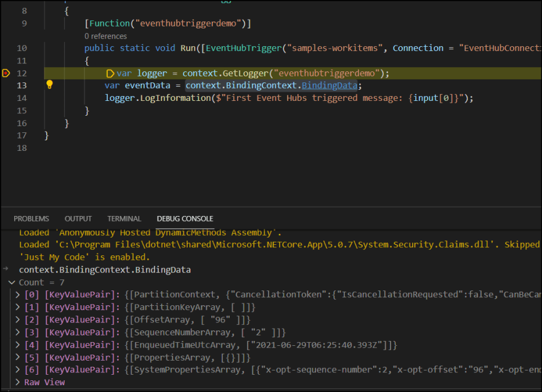The image size is (542, 392).
Task: Click the evaluated 'context.BindingContext.BindingData' expression in console
Action: (x=105, y=270)
